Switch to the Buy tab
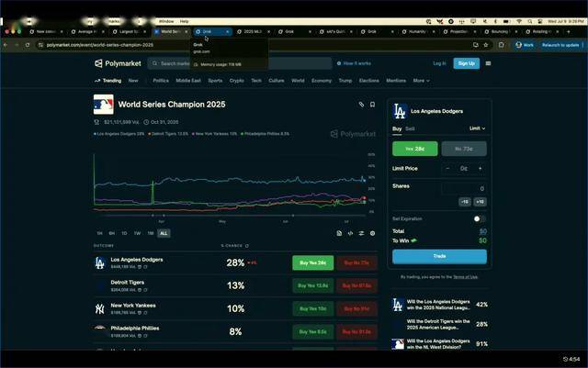The image size is (588, 368). (397, 128)
